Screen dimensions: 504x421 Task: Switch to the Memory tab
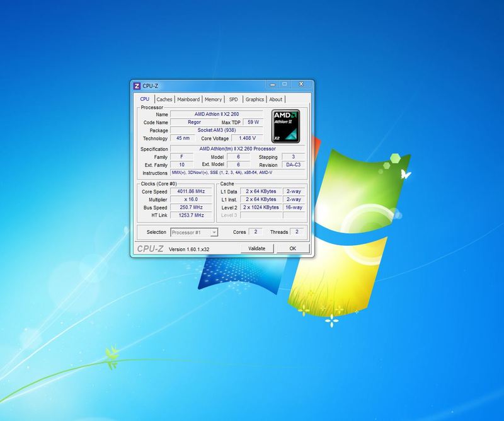[213, 100]
